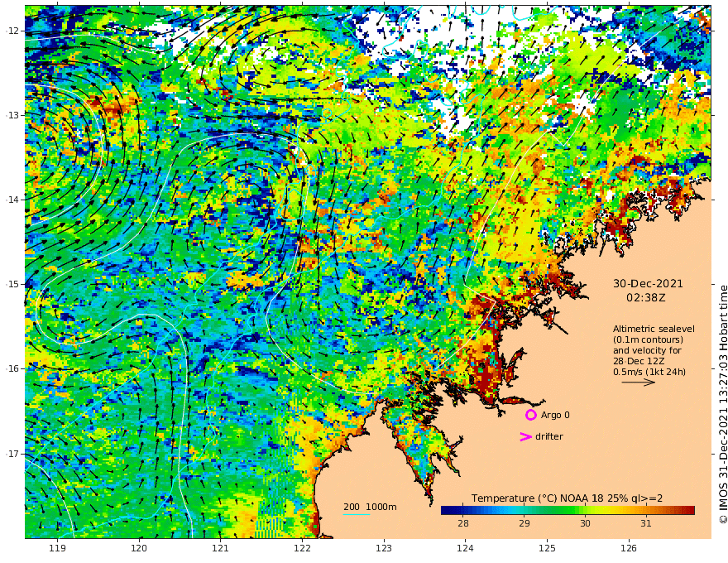The height and width of the screenshot is (563, 728).
Task: Click the velocity scale reference arrow
Action: tap(639, 383)
